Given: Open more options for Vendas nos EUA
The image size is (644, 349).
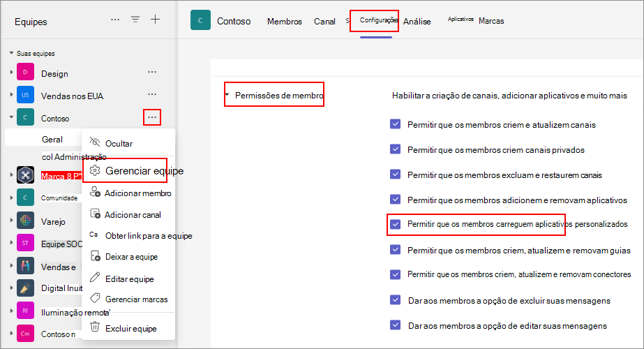Looking at the screenshot, I should tap(152, 94).
